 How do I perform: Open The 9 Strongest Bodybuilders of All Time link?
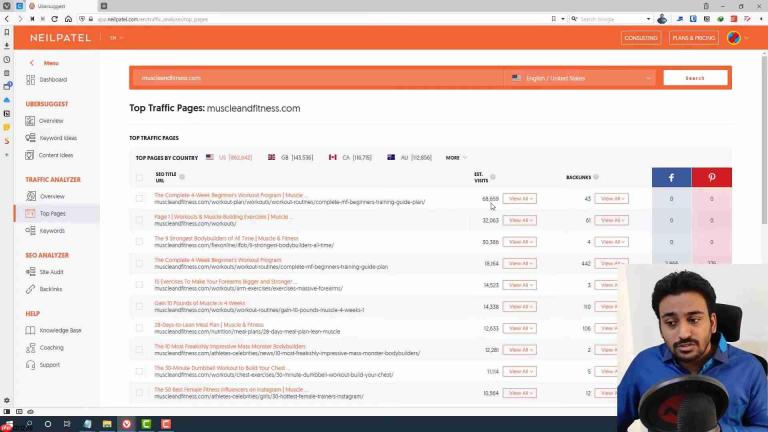226,239
